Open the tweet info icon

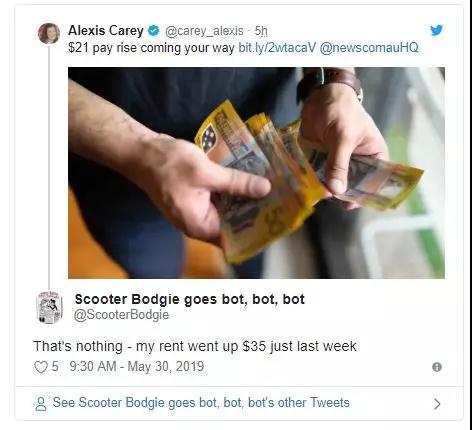coord(437,367)
